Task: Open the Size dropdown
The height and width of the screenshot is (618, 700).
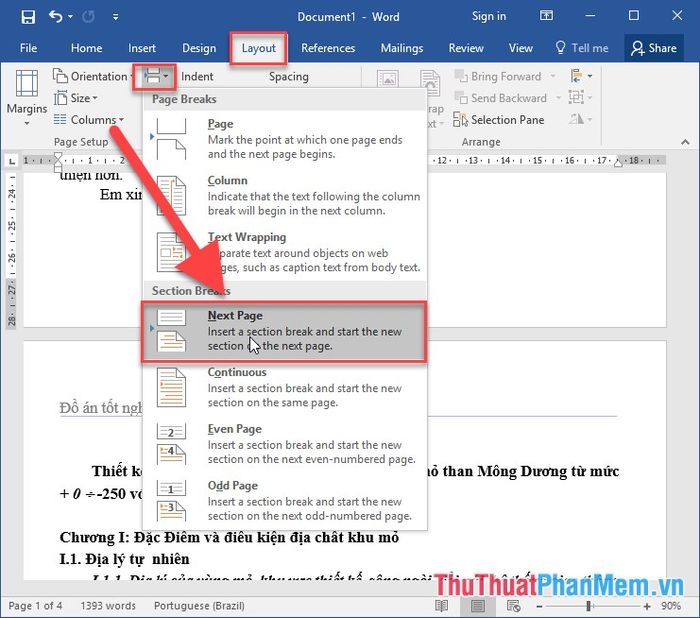Action: coord(75,98)
